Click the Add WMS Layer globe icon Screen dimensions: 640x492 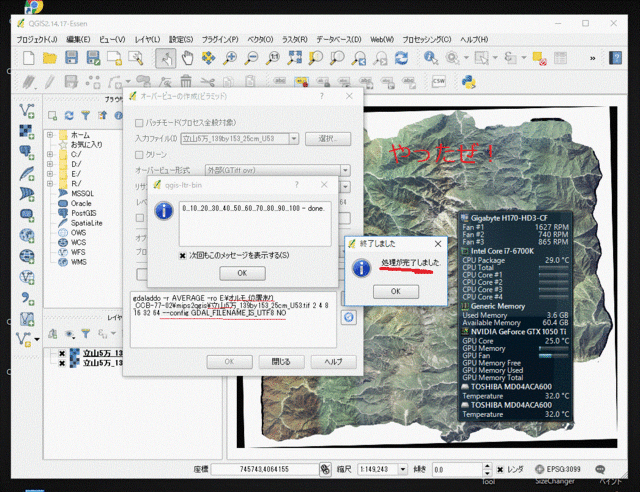(27, 236)
